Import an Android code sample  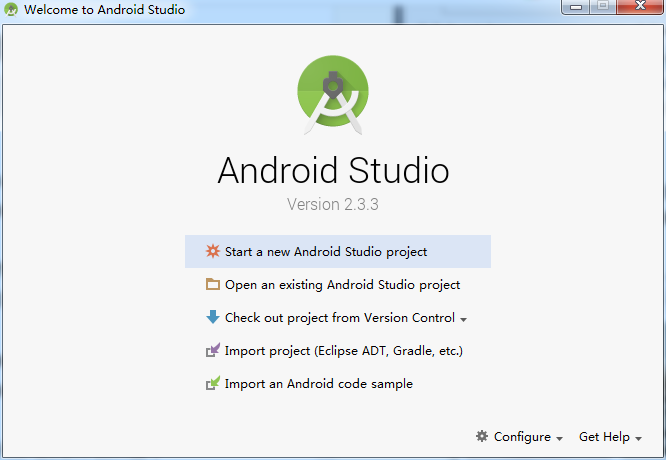pyautogui.click(x=338, y=384)
